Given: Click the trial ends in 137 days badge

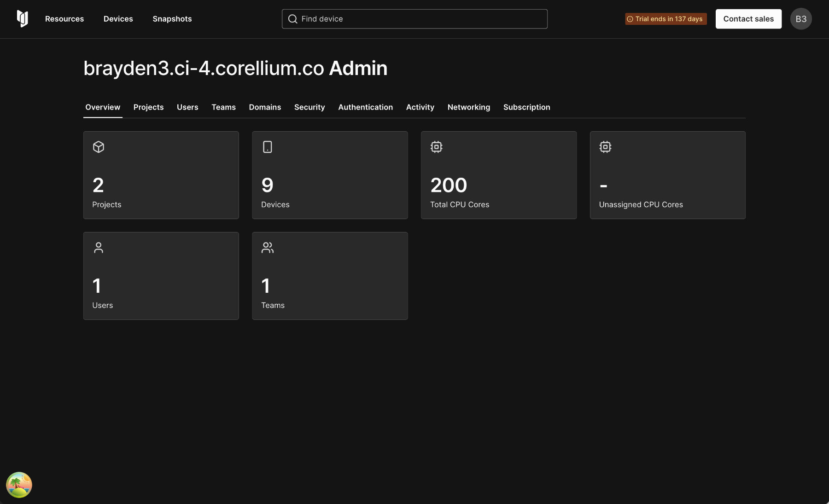Looking at the screenshot, I should (x=666, y=19).
